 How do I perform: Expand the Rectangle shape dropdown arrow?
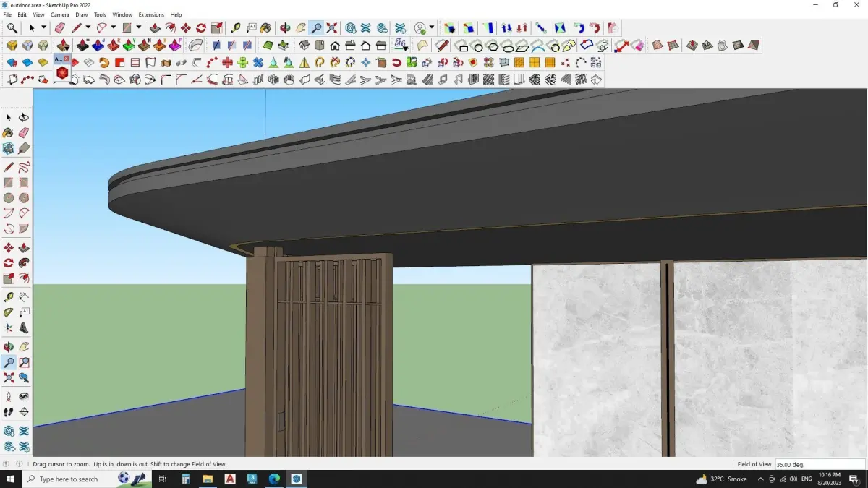[x=138, y=28]
